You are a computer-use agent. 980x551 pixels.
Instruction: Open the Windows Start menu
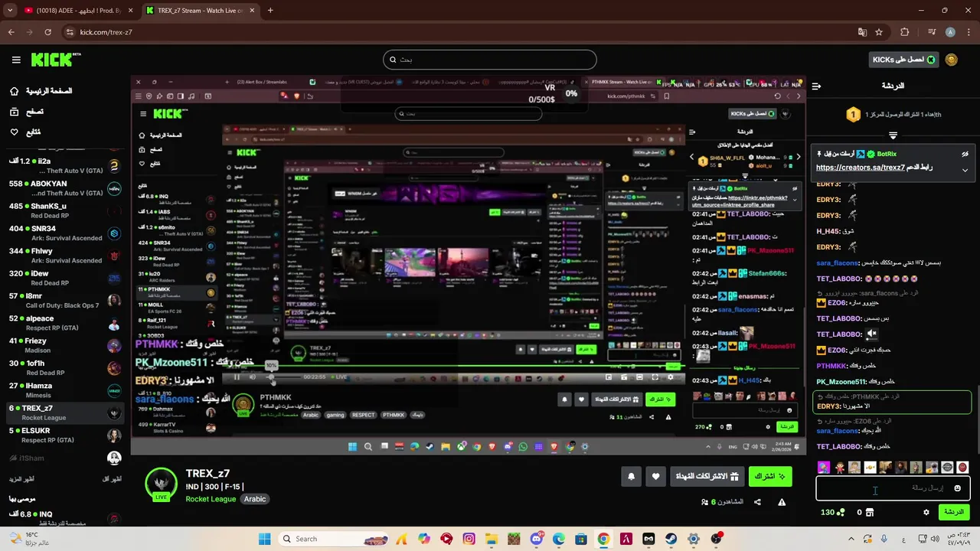[x=264, y=539]
